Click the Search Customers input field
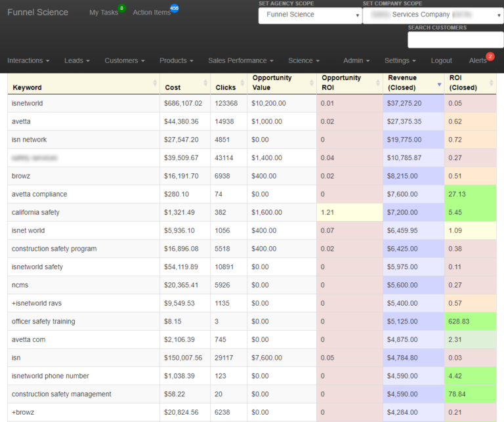This screenshot has height=422, width=504. pyautogui.click(x=455, y=40)
